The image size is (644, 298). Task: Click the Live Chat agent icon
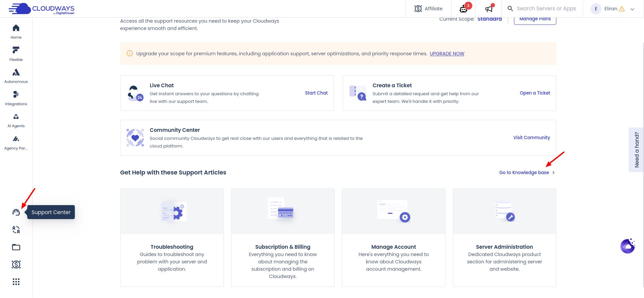(x=135, y=93)
